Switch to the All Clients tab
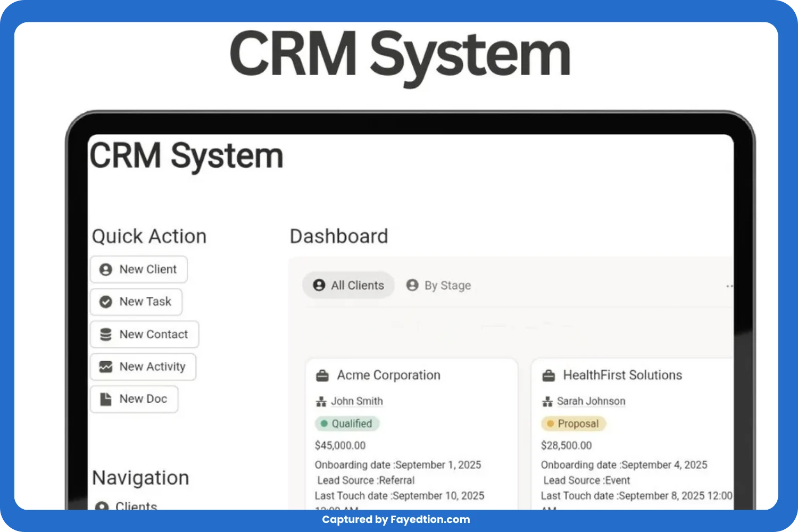The height and width of the screenshot is (532, 798). pyautogui.click(x=348, y=286)
